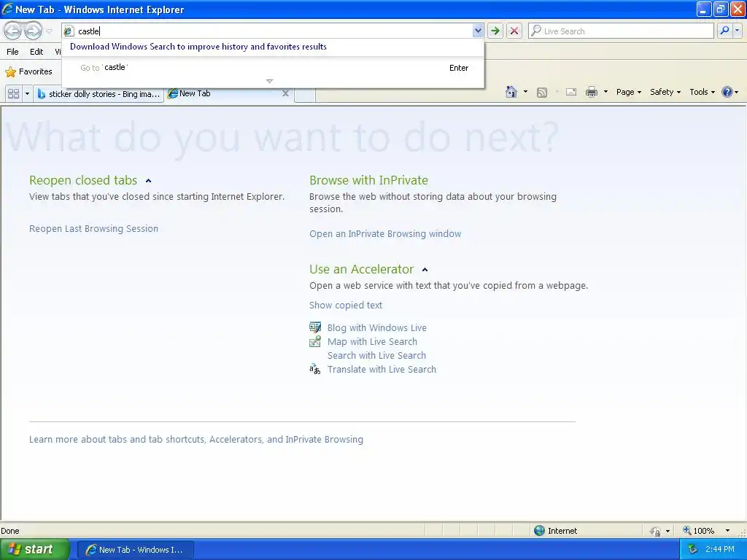Click the Back navigation arrow button

click(13, 31)
